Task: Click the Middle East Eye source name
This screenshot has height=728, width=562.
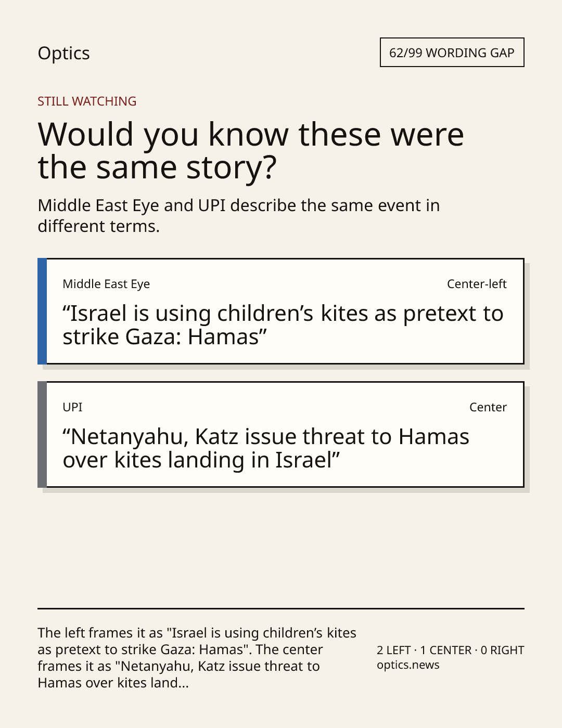Action: click(106, 284)
